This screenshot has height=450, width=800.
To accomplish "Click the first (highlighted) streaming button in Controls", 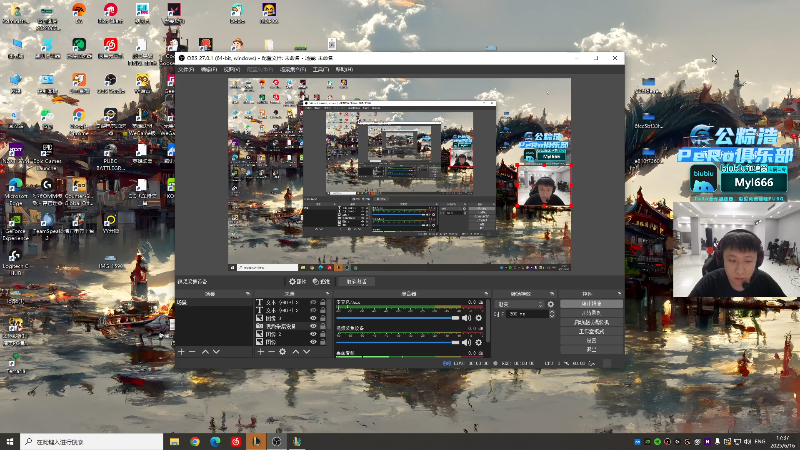I will [591, 304].
